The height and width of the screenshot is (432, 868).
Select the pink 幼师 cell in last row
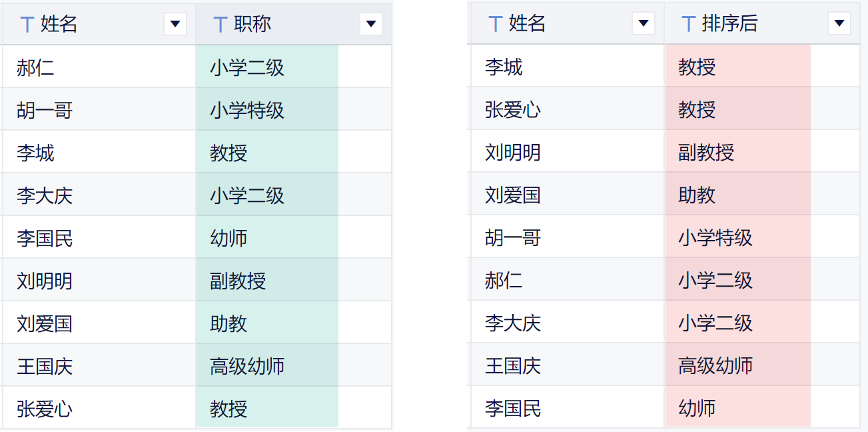point(697,408)
